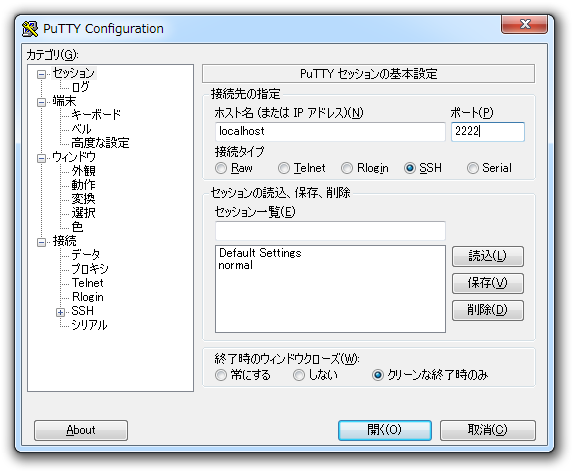Viewport: 573px width, 471px height.
Task: Open the 色 category
Action: point(77,227)
